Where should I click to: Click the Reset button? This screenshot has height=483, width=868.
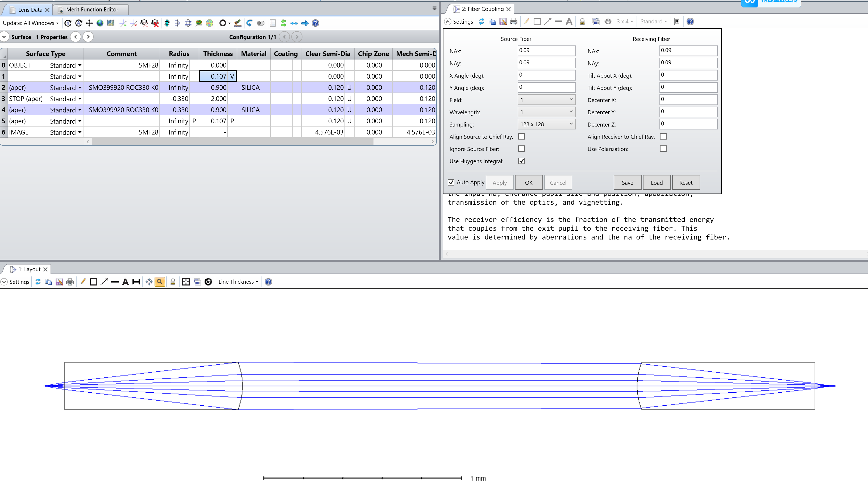(686, 183)
